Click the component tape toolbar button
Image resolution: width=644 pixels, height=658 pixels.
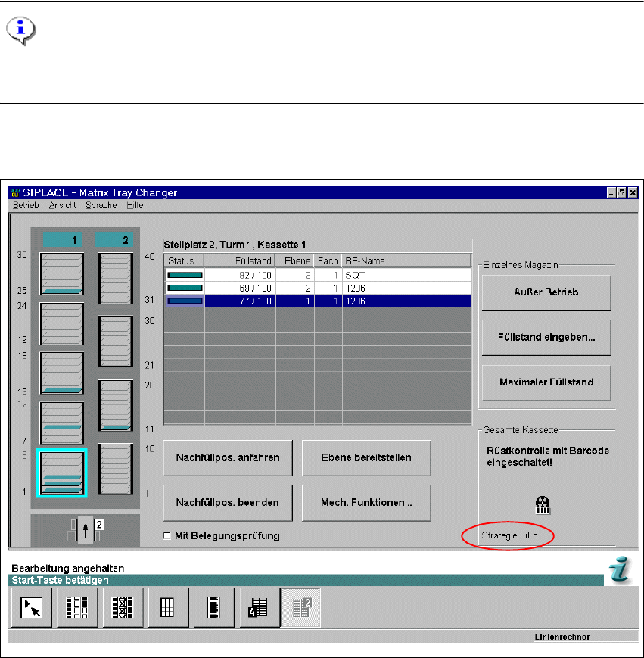point(214,607)
